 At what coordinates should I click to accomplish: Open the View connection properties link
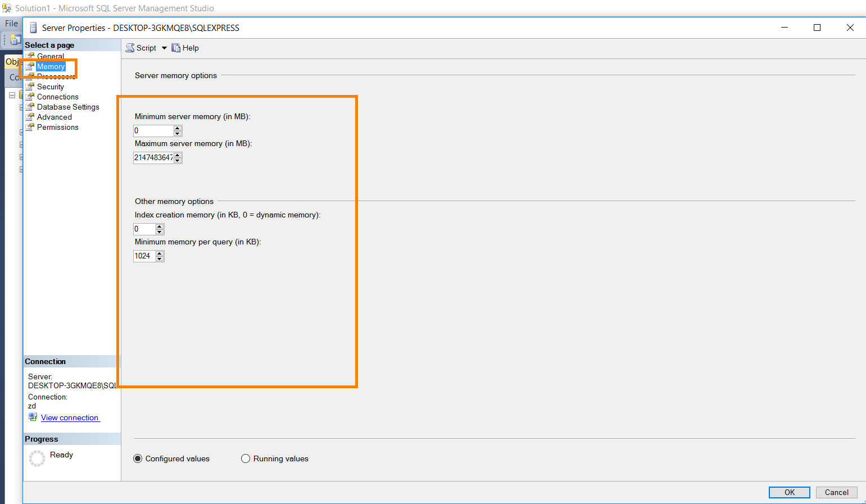tap(70, 417)
